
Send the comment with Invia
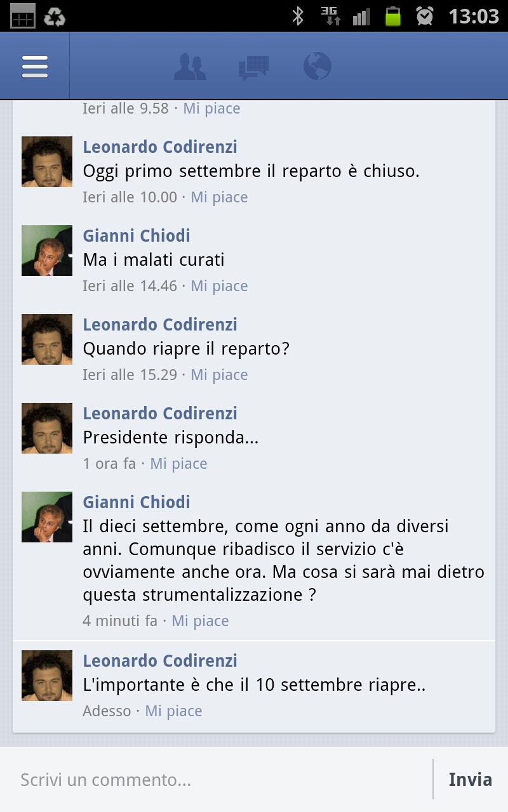click(470, 779)
